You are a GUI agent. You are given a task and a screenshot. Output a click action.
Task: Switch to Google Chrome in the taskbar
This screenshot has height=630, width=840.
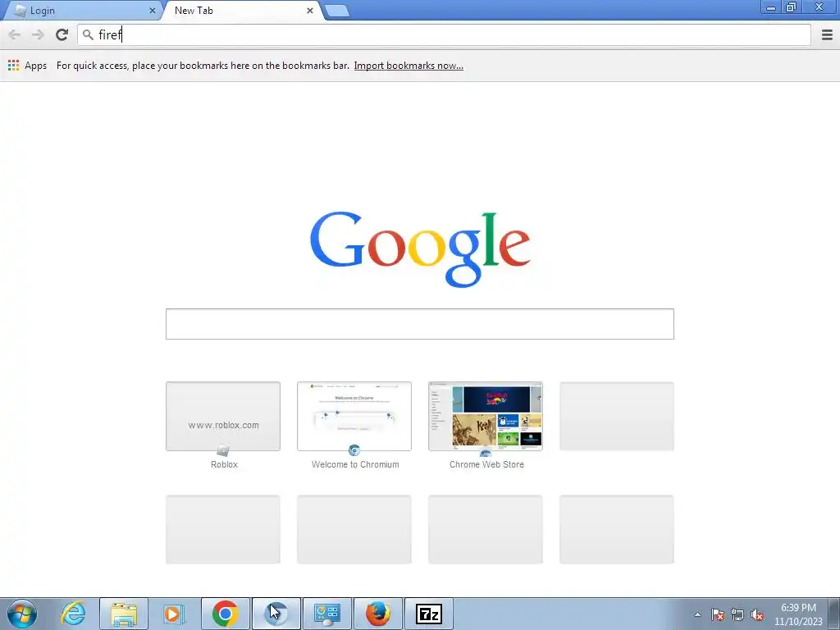[225, 614]
